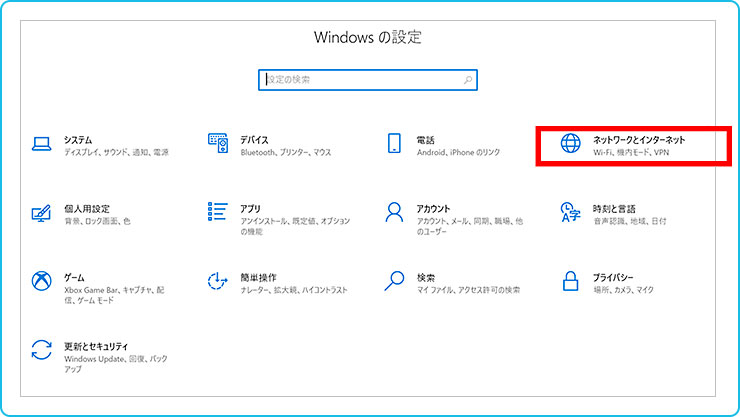
Task: Open 時刻と言語 settings label
Action: 614,208
